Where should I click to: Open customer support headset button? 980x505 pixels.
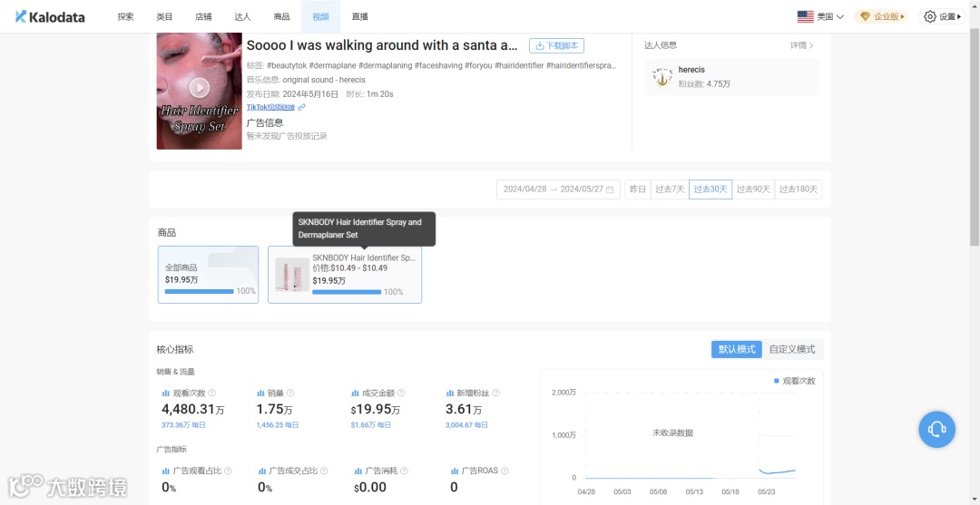936,430
